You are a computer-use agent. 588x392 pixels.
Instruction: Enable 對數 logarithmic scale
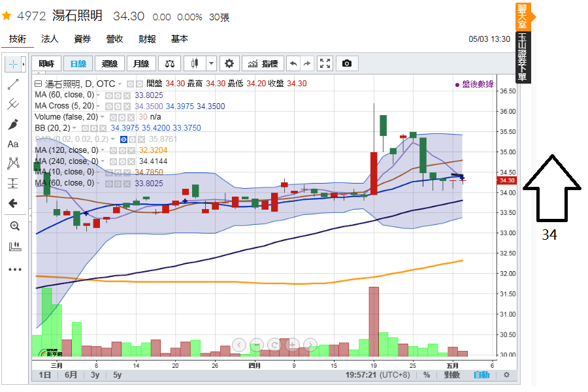451,375
